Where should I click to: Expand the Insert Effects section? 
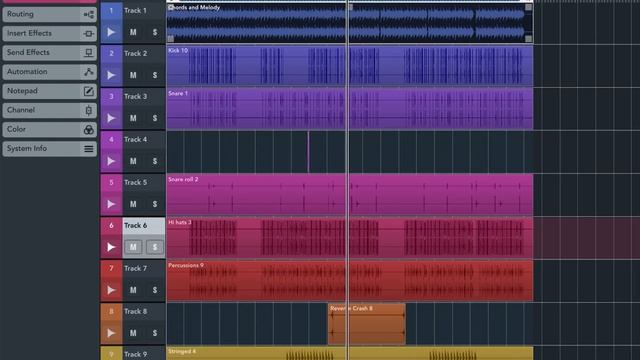(49, 33)
